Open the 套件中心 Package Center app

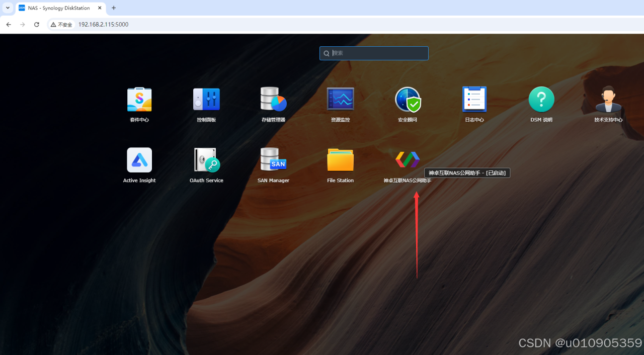click(139, 100)
